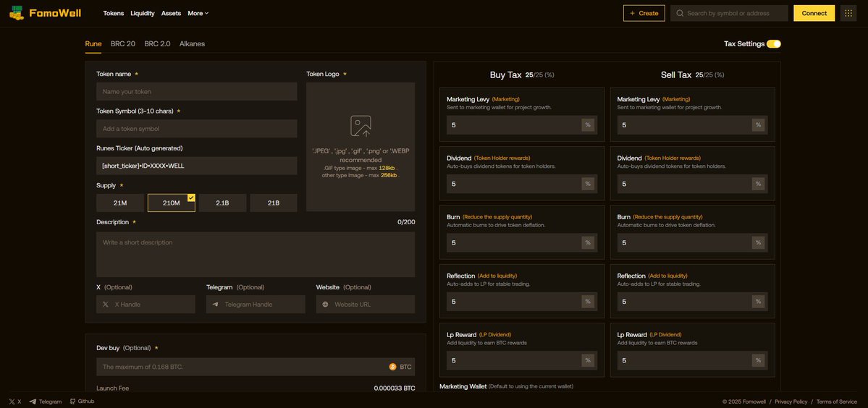Click percent badge of Sell Tax Burn

click(758, 242)
